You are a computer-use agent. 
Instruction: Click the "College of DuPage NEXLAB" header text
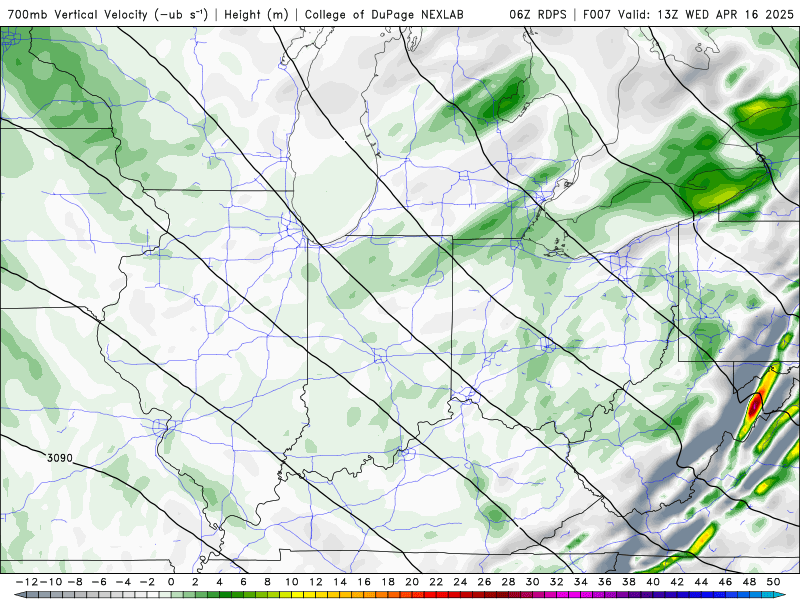(x=384, y=14)
